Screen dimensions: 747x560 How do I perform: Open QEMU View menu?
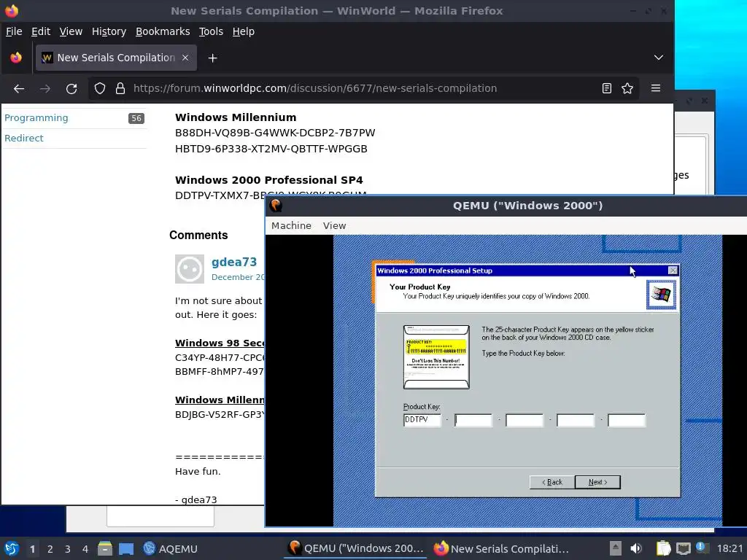pos(334,226)
